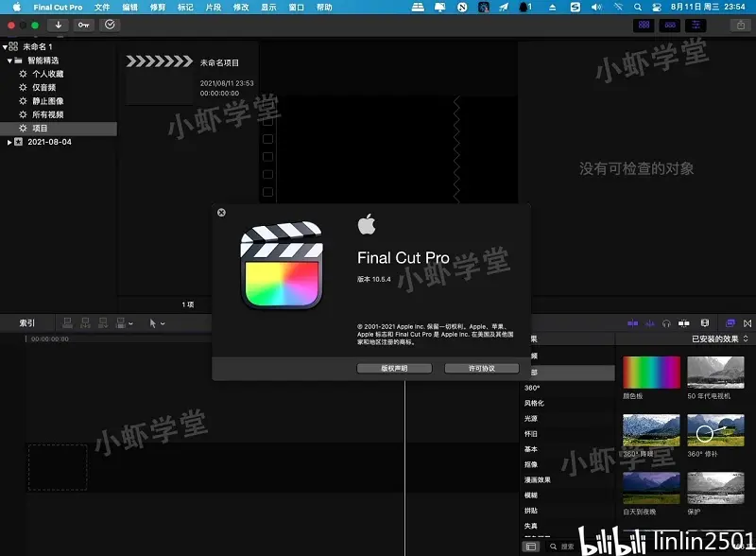
Task: Toggle snapping in the timeline
Action: (x=683, y=323)
